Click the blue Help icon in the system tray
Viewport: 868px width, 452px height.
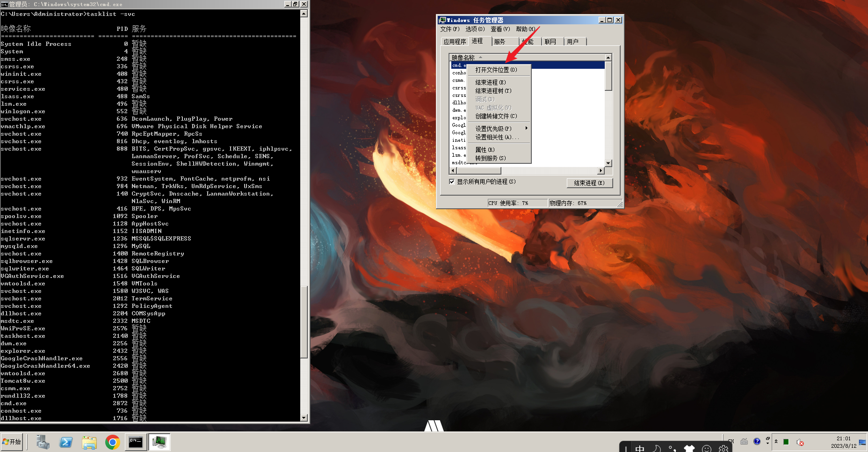click(757, 442)
